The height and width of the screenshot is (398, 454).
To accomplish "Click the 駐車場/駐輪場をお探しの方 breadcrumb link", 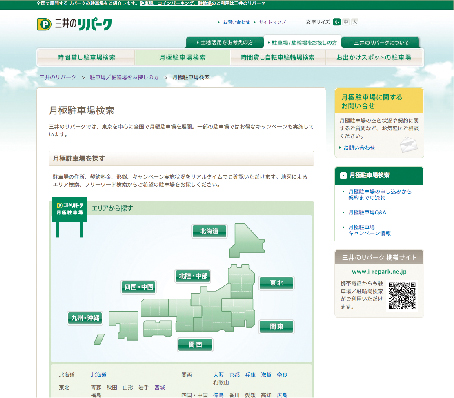I will point(124,77).
